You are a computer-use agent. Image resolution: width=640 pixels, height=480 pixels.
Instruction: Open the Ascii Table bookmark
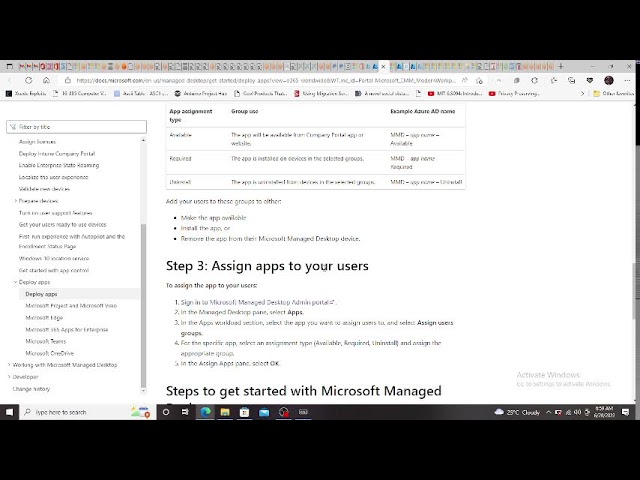[x=141, y=93]
